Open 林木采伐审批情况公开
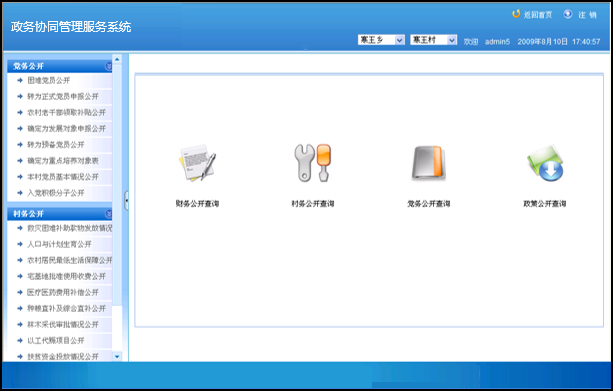Screen dimensions: 613x391 click(x=63, y=324)
